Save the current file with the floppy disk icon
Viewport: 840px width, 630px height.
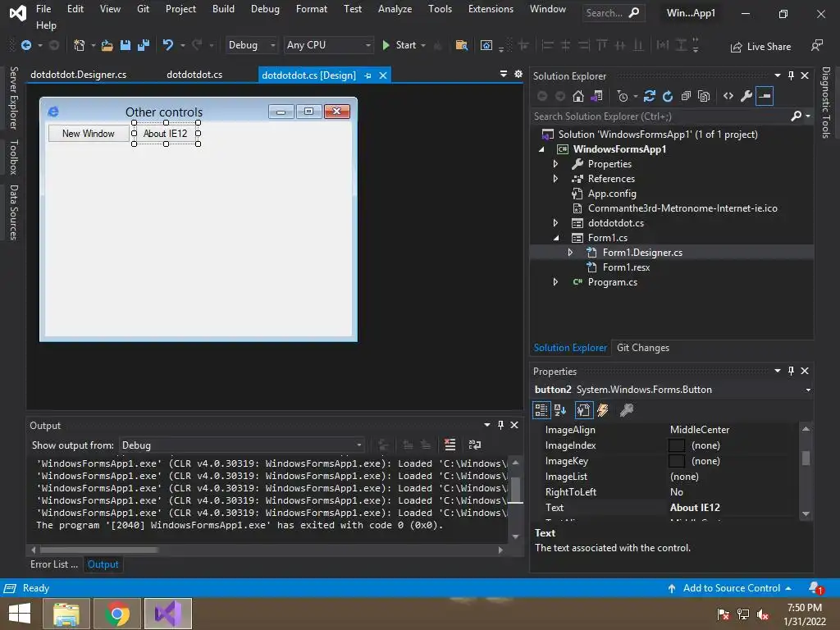(x=126, y=46)
